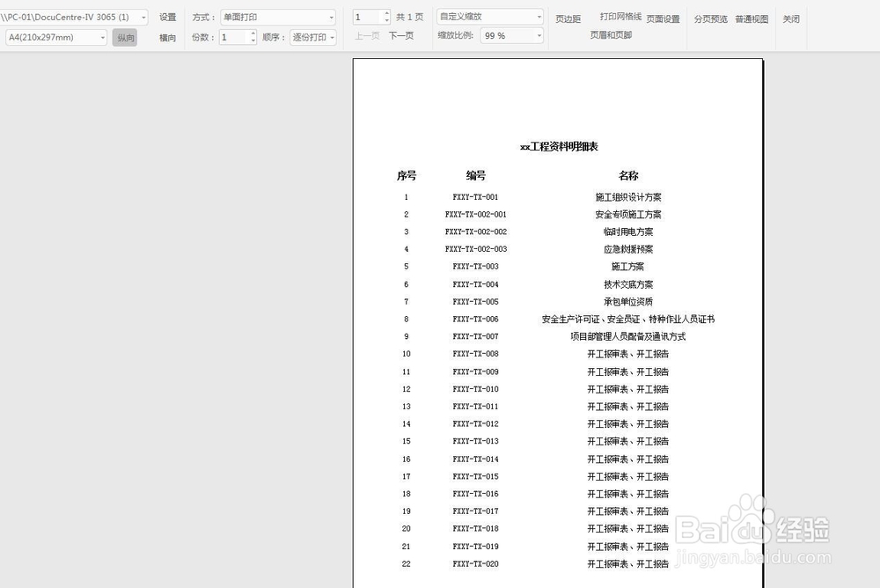Expand the 单面打印 print mode dropdown
Image resolution: width=880 pixels, height=588 pixels.
point(333,17)
